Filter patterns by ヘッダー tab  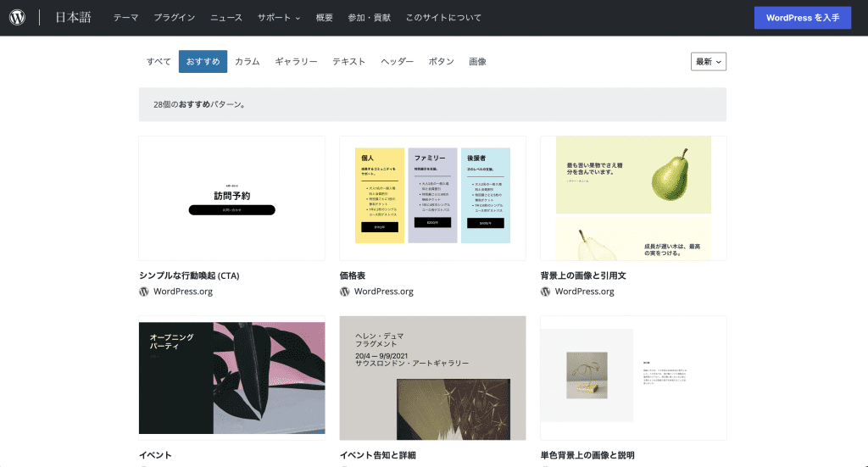tap(397, 62)
